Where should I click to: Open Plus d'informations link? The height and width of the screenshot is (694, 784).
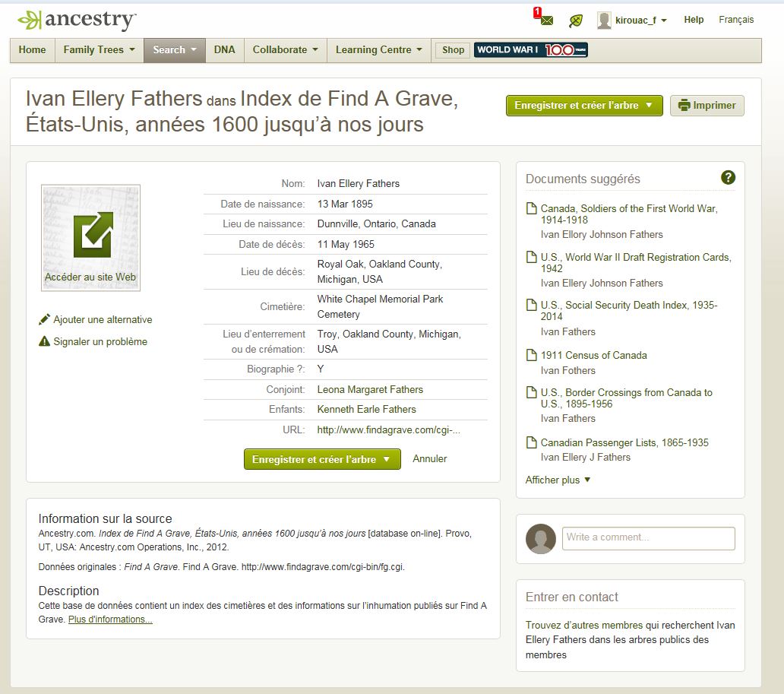click(110, 620)
